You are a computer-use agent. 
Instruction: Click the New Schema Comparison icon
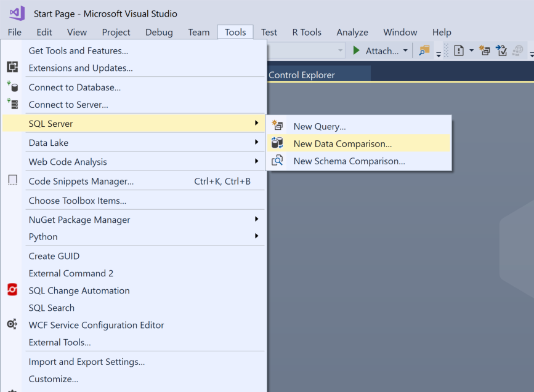[278, 161]
